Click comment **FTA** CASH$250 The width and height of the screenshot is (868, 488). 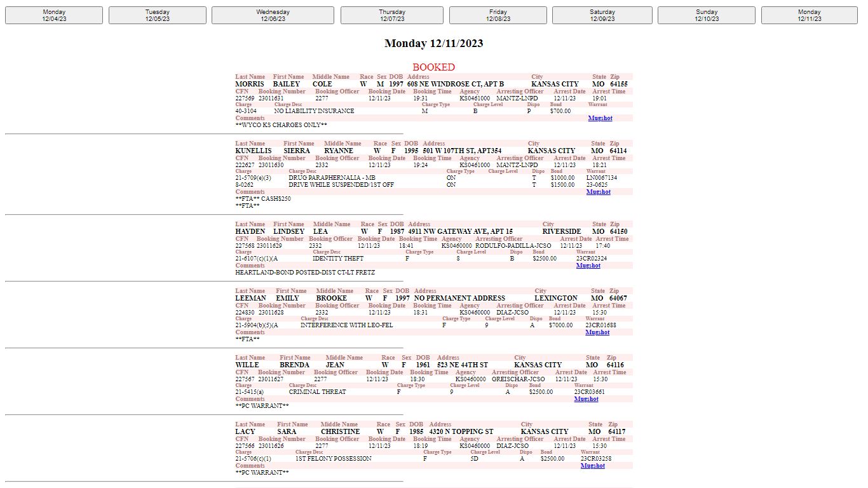tap(263, 199)
